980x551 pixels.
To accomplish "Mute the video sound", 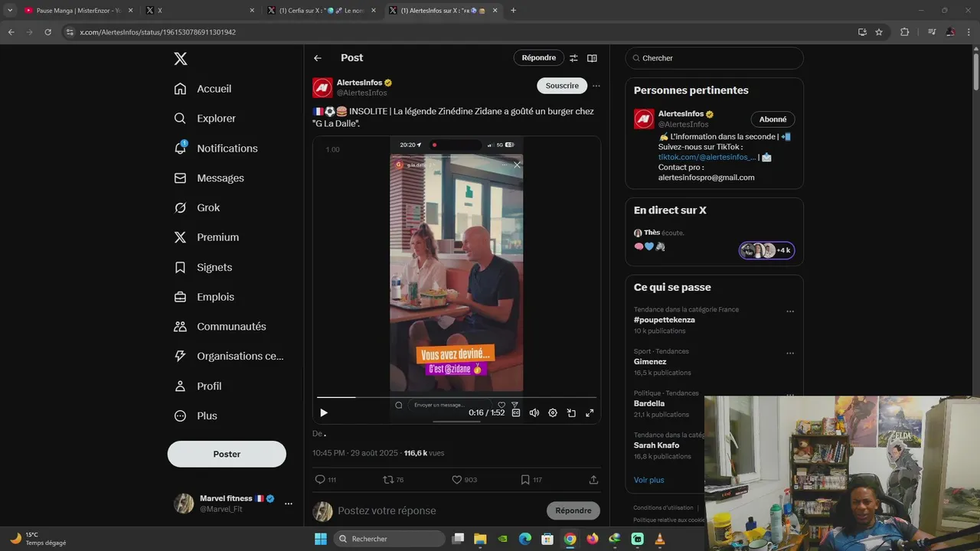I will point(534,412).
